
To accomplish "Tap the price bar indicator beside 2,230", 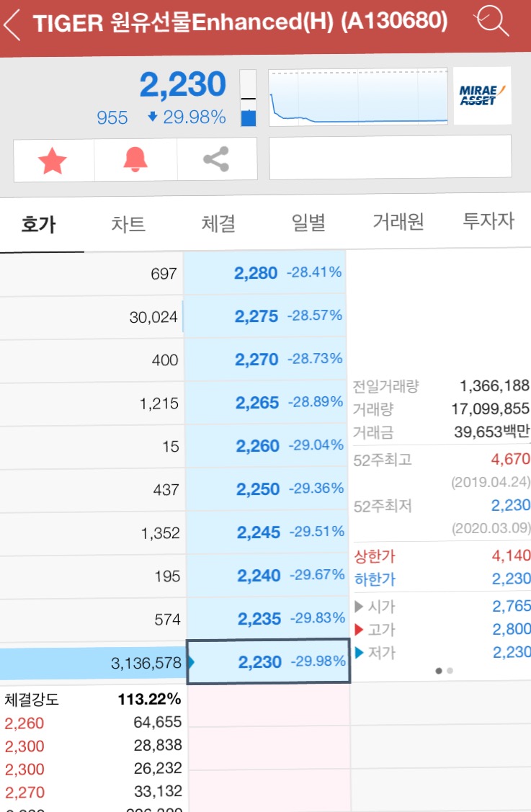I will click(249, 99).
